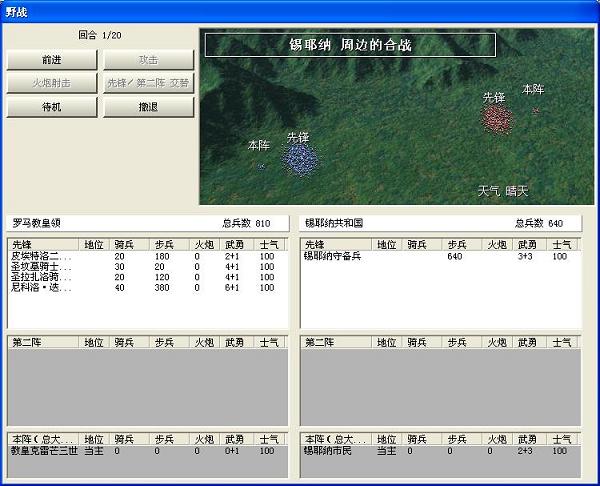Click 步兵 value 120 in 圣拉扎洛骑 row
Image resolution: width=600 pixels, height=486 pixels.
[x=162, y=277]
